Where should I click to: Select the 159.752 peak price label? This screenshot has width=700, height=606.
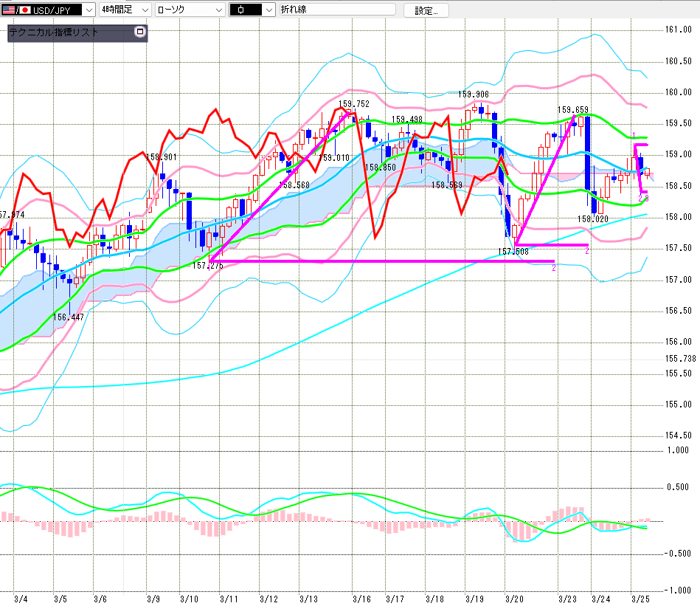click(x=354, y=104)
